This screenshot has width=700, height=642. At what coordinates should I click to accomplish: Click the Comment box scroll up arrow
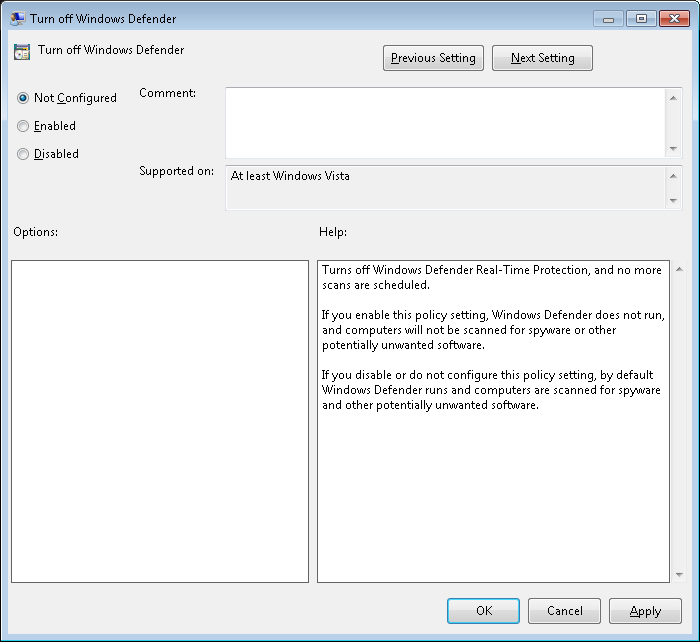pyautogui.click(x=673, y=98)
